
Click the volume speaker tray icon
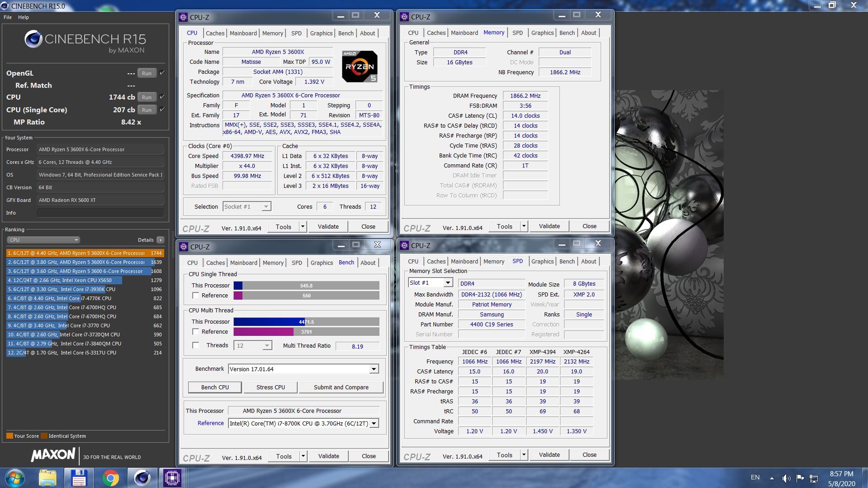787,478
